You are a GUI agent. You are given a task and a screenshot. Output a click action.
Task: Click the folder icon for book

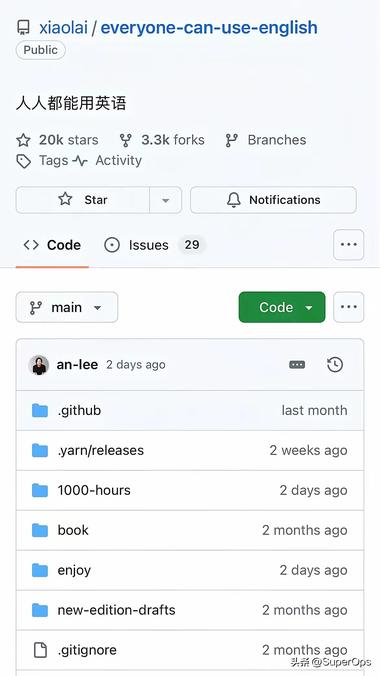pos(40,530)
